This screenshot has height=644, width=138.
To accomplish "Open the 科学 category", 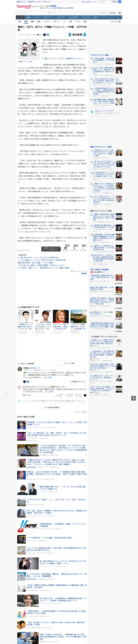I will 71,21.
